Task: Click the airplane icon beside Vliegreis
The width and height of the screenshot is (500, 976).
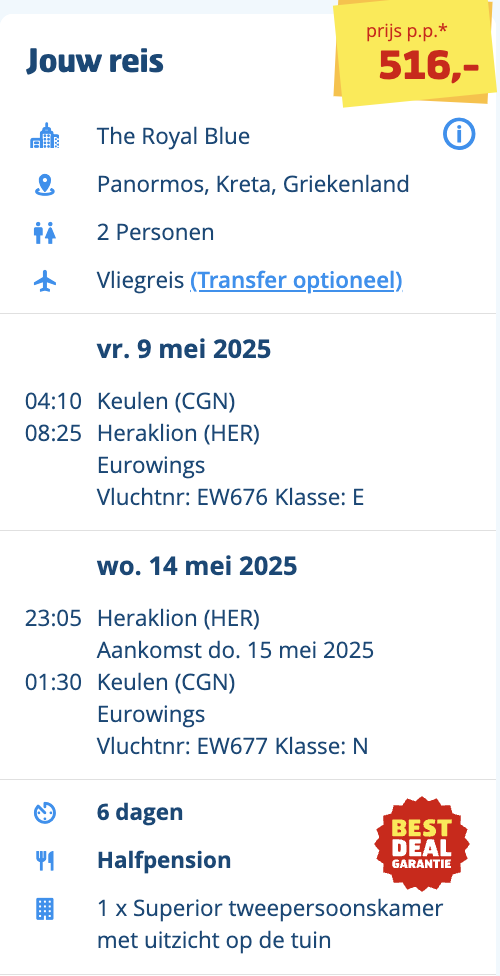Action: pos(45,282)
